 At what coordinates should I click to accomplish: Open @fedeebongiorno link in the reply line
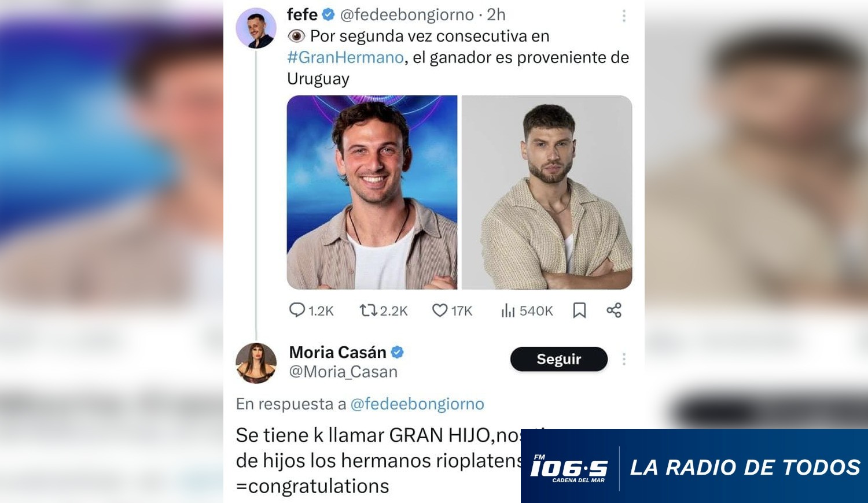(417, 404)
